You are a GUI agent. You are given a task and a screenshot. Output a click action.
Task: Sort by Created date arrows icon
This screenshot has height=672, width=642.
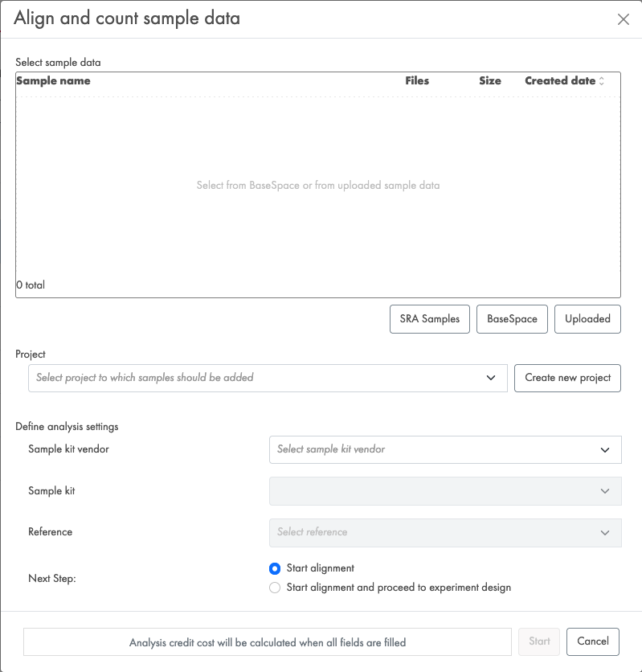pyautogui.click(x=601, y=81)
